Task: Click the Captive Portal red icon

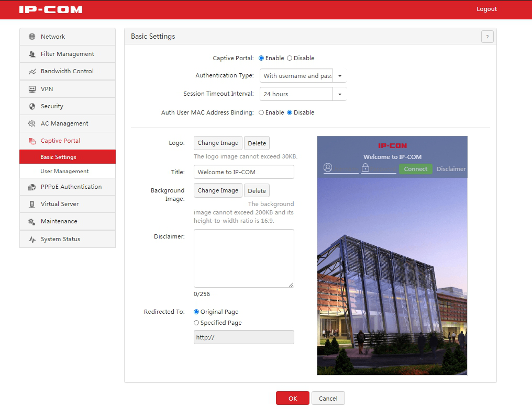Action: (32, 141)
